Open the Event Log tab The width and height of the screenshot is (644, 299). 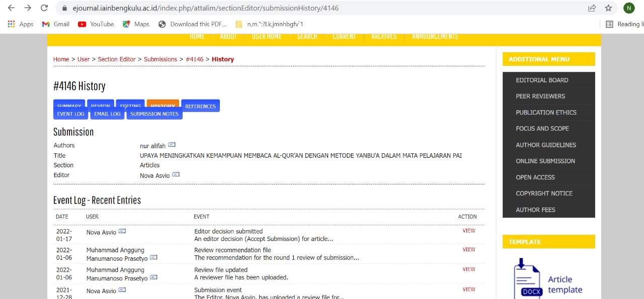[x=71, y=114]
